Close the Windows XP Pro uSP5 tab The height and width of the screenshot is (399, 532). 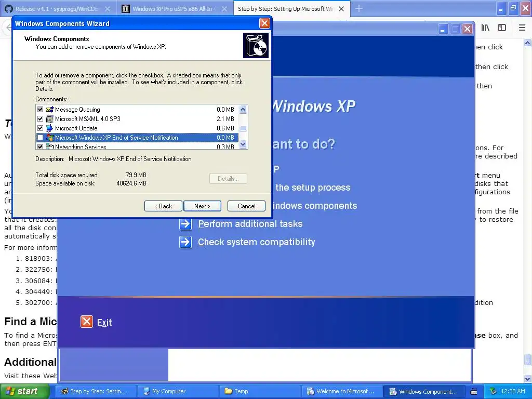pos(224,9)
